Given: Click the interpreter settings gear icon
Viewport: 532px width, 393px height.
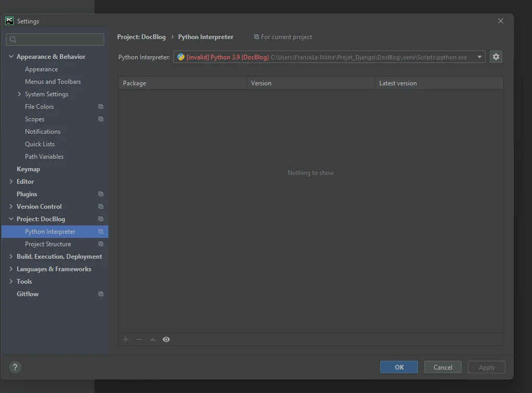Looking at the screenshot, I should click(496, 57).
